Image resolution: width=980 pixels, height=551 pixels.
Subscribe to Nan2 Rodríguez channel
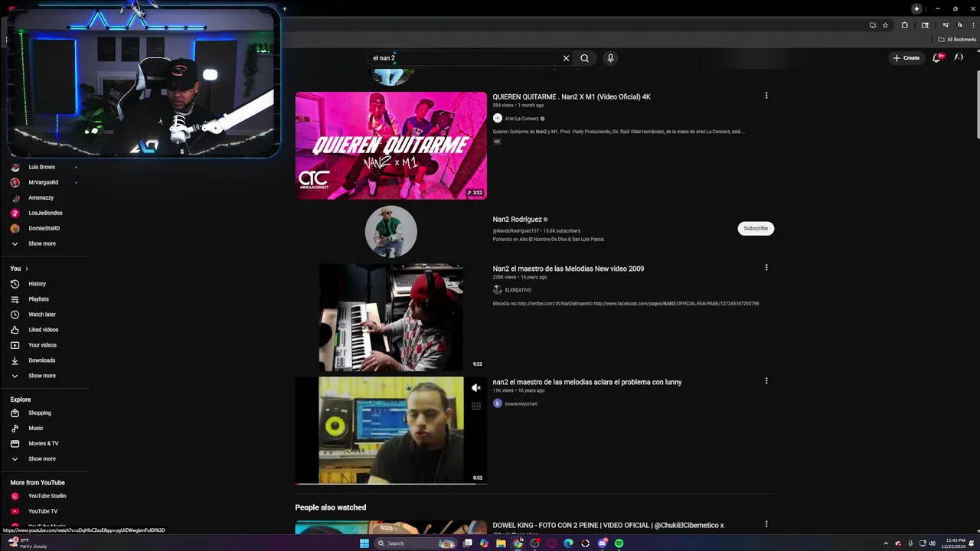[756, 228]
